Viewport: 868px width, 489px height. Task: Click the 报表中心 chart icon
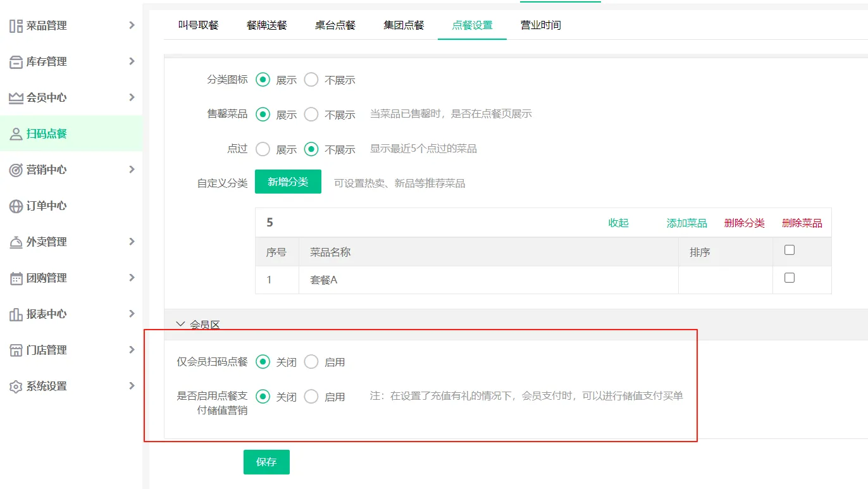pos(16,314)
